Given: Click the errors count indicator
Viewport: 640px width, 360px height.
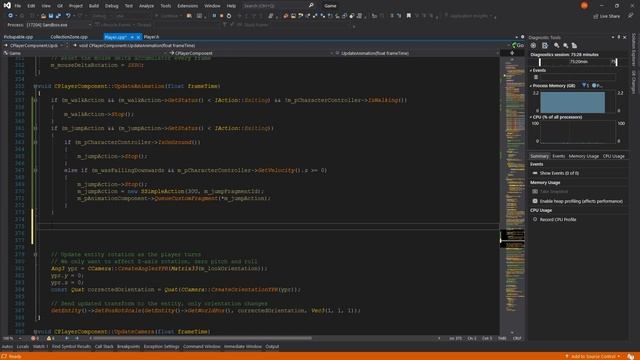Looking at the screenshot, I should (35, 338).
